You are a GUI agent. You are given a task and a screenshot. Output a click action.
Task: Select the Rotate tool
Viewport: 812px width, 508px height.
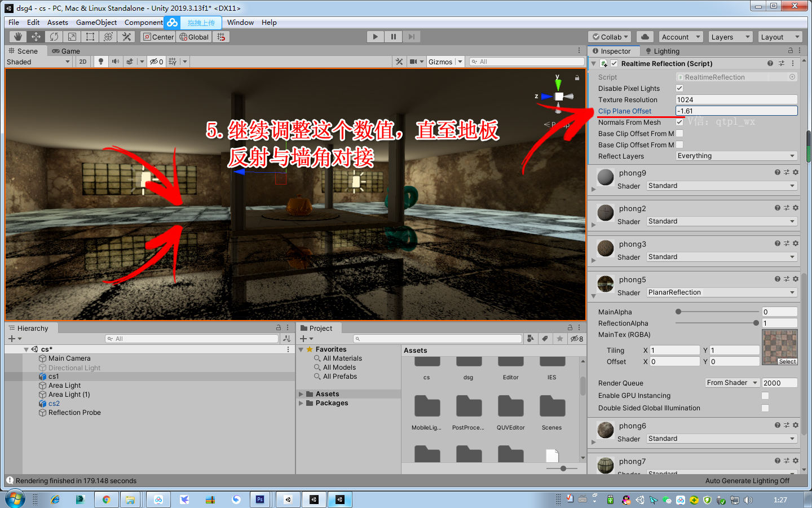[54, 37]
